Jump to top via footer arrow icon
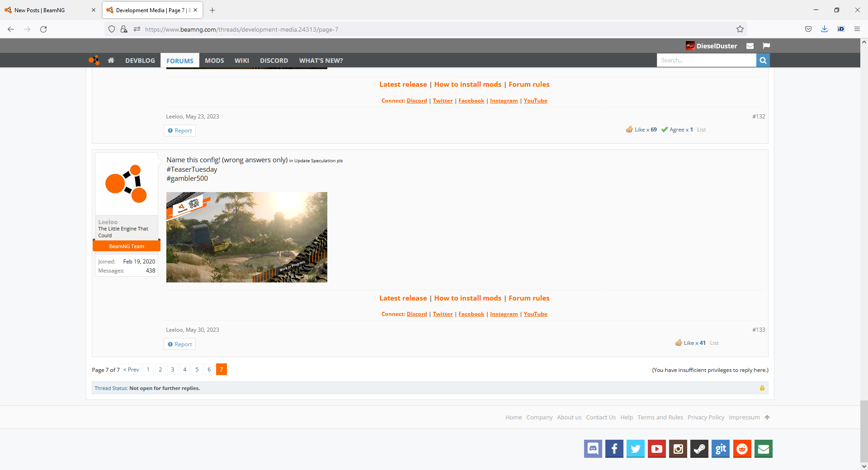 click(767, 417)
